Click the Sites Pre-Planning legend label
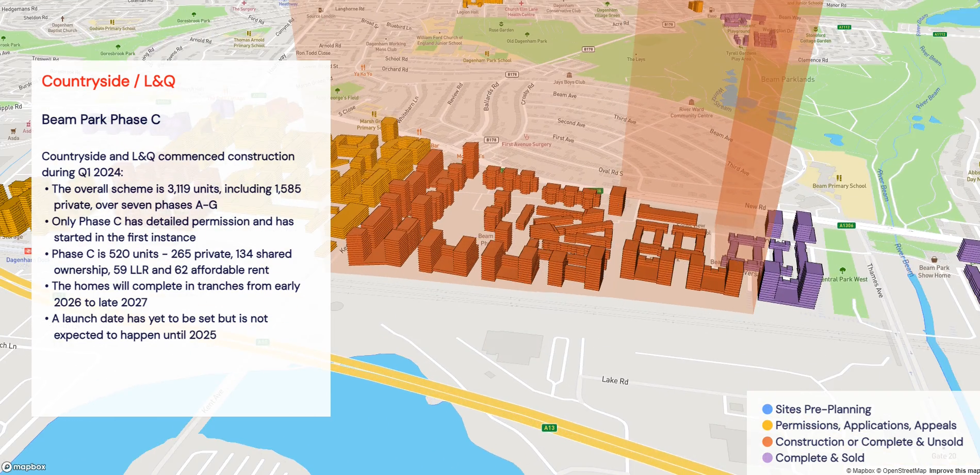The height and width of the screenshot is (475, 980). tap(823, 409)
